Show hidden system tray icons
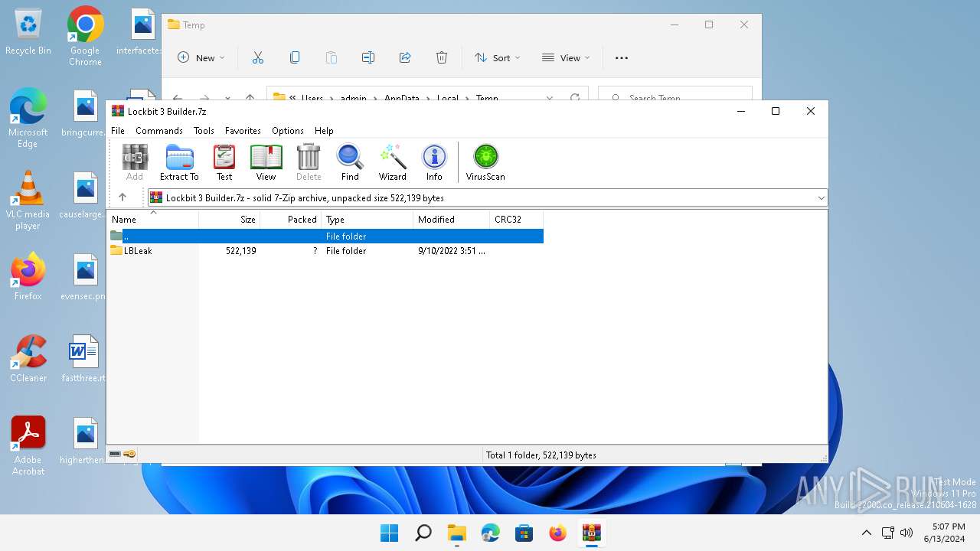 867,533
